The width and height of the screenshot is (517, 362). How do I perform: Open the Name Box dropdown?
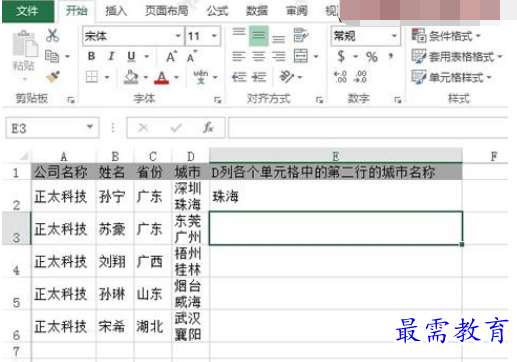pos(89,127)
